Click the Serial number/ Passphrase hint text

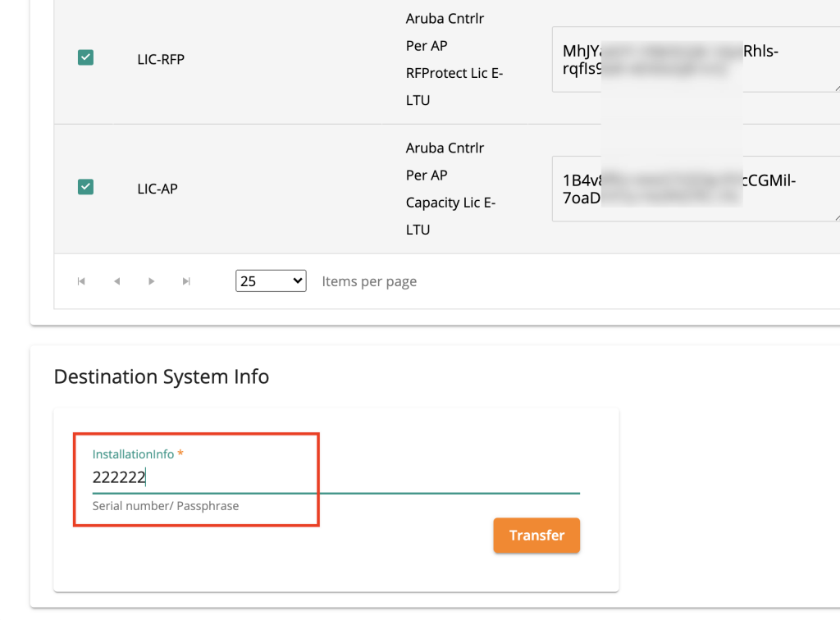(165, 506)
